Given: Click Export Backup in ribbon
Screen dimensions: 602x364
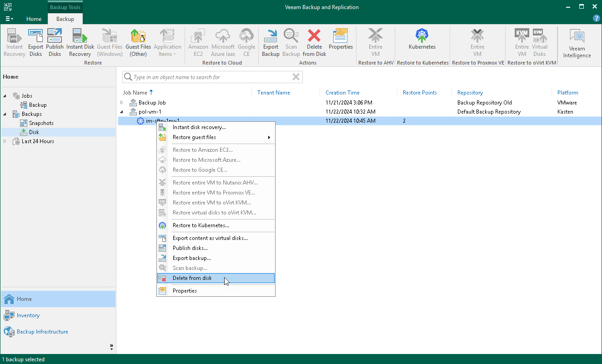Looking at the screenshot, I should [271, 43].
